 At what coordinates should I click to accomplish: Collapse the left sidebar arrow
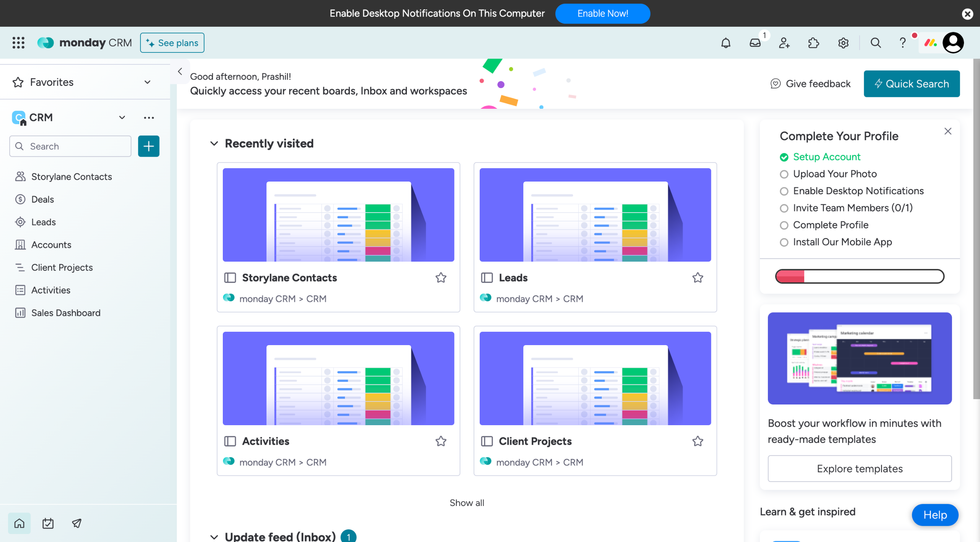pyautogui.click(x=180, y=71)
